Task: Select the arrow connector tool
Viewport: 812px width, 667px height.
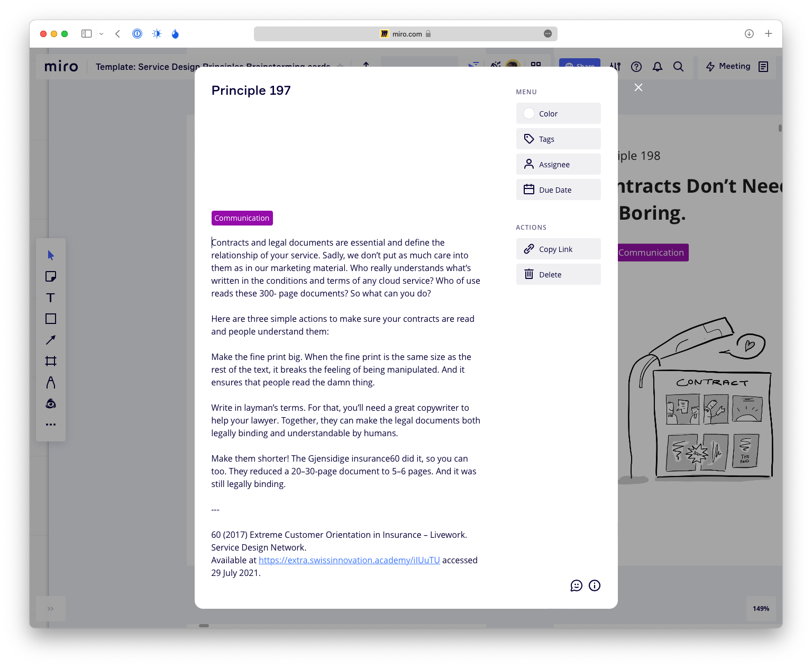Action: 51,340
